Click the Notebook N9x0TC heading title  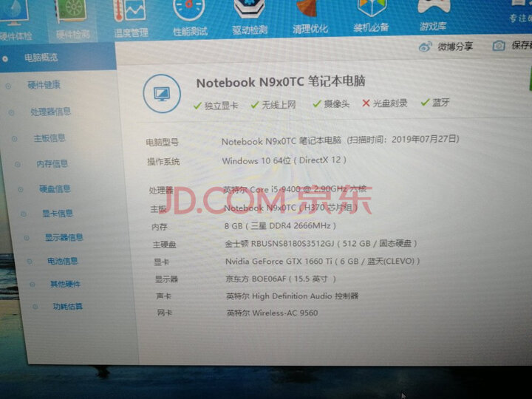click(x=281, y=82)
